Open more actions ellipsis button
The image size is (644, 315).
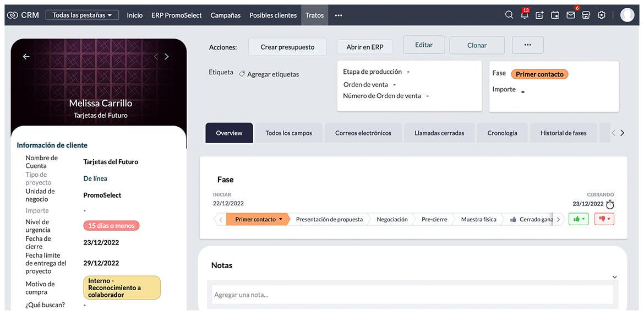coord(528,45)
